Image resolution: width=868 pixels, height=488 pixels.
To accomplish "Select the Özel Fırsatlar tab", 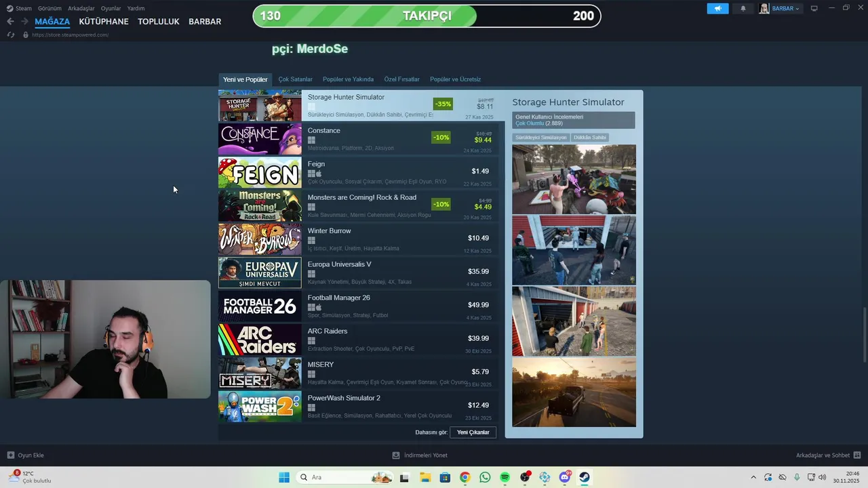I will coord(401,79).
